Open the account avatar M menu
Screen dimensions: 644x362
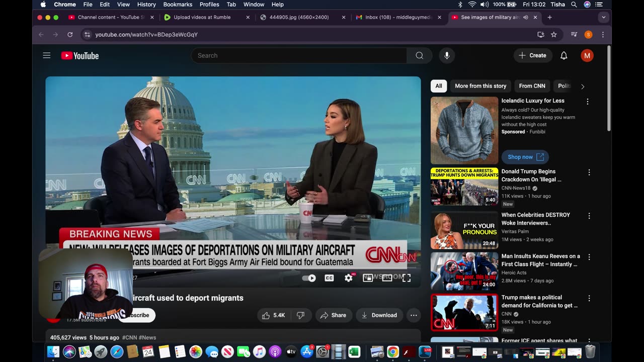(x=587, y=55)
